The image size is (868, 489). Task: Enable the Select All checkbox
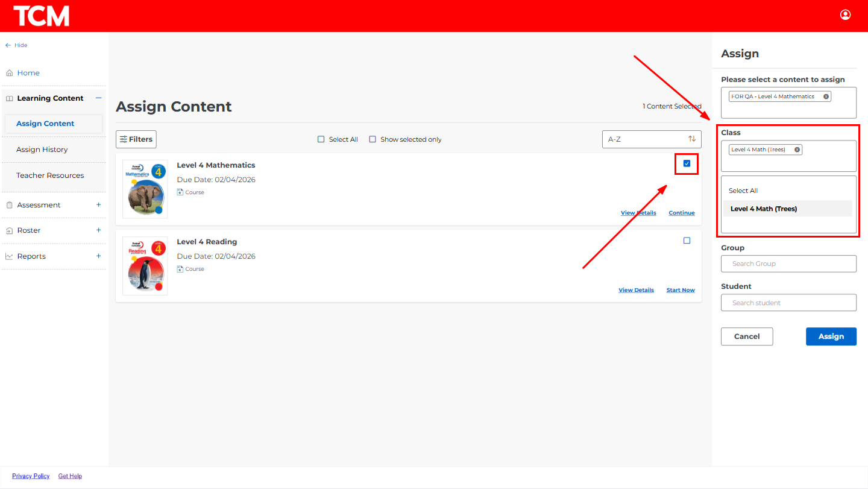(321, 139)
